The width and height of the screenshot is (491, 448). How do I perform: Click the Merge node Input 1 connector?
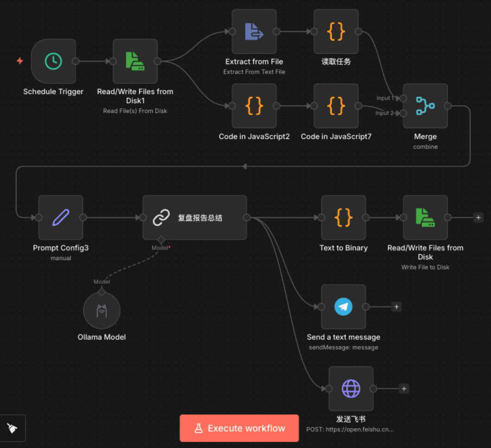tap(403, 99)
